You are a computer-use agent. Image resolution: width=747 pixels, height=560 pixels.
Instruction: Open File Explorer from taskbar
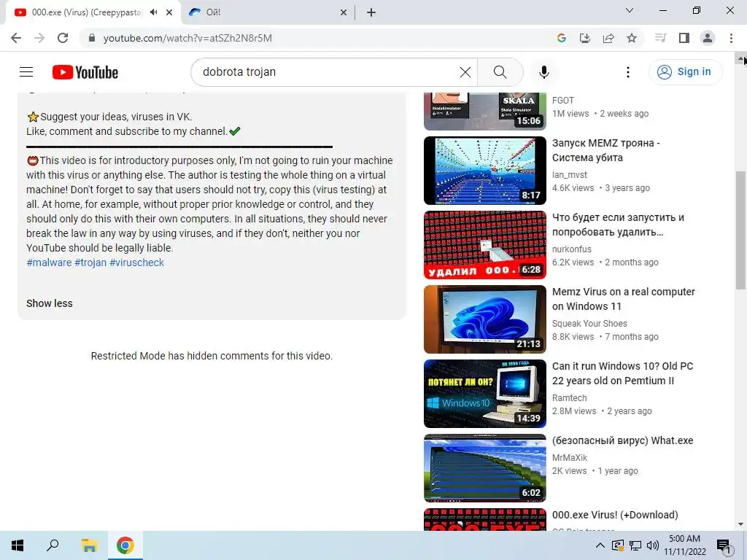(x=89, y=545)
